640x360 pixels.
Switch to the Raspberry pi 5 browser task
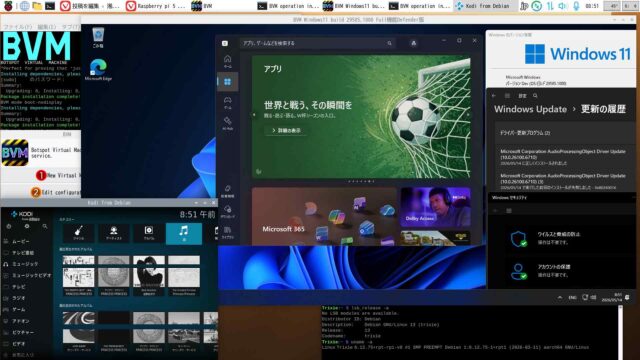pyautogui.click(x=156, y=6)
